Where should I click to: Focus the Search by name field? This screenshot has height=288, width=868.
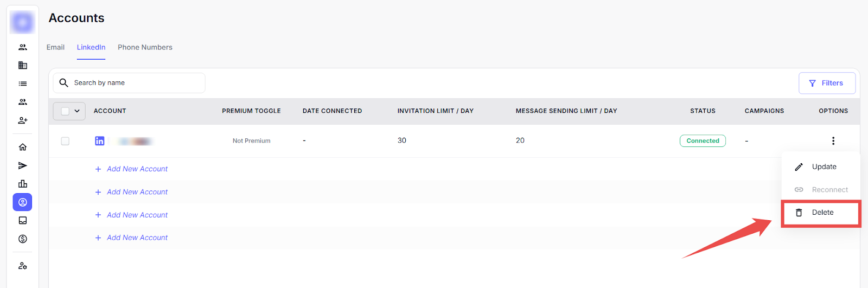[136, 83]
